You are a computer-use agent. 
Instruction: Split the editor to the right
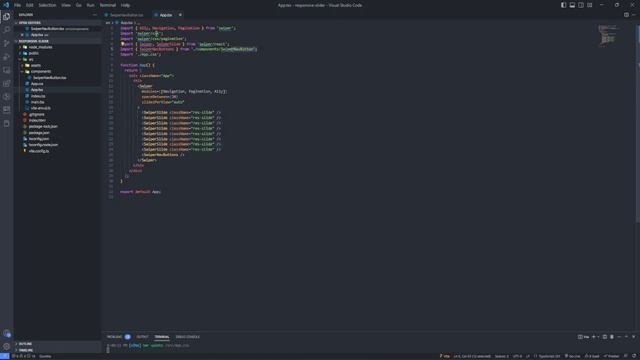[626, 15]
